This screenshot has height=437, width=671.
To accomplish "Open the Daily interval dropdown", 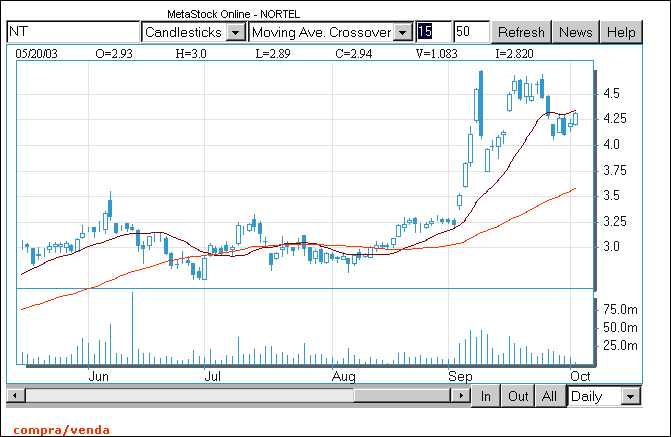I will 630,397.
